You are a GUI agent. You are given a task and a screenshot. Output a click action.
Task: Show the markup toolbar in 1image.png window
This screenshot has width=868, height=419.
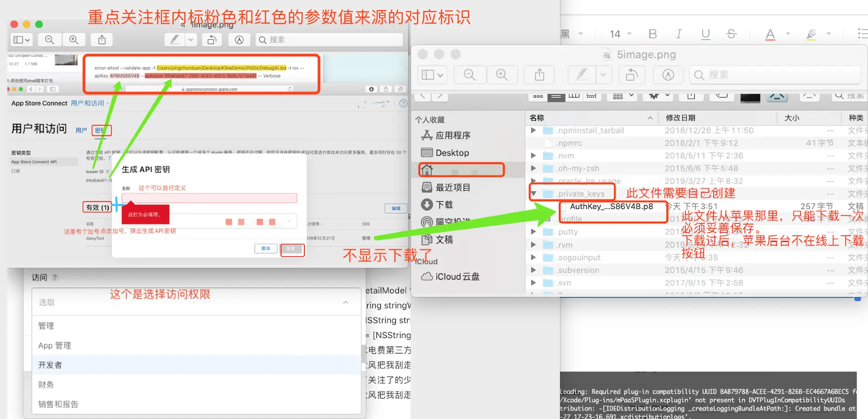tap(239, 40)
